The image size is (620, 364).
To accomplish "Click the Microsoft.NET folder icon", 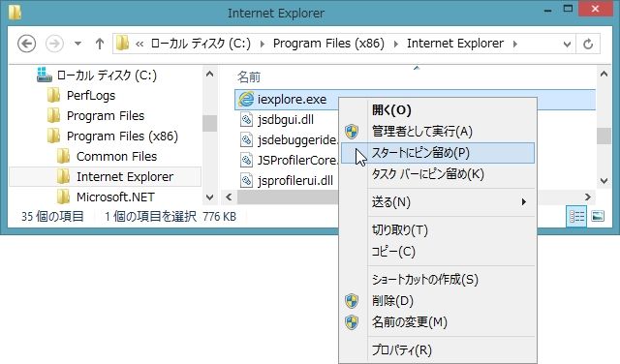I will point(63,197).
